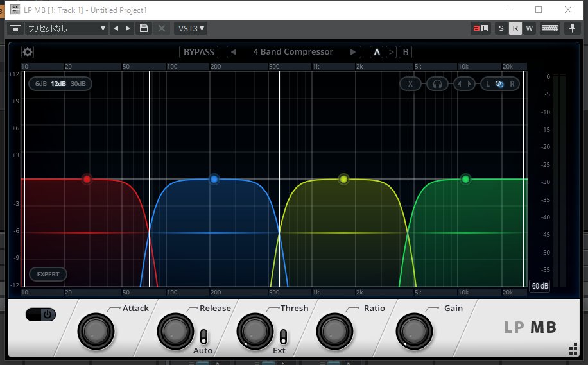The height and width of the screenshot is (365, 588).
Task: Close the LP MB window
Action: click(568, 10)
